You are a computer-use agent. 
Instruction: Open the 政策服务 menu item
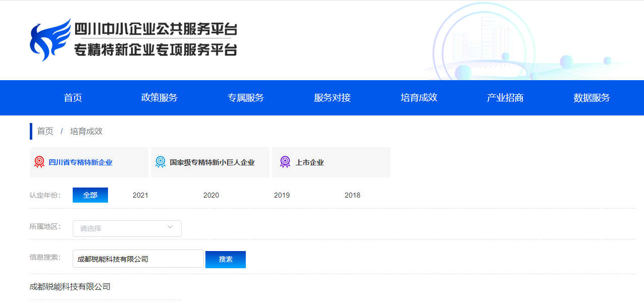click(159, 98)
